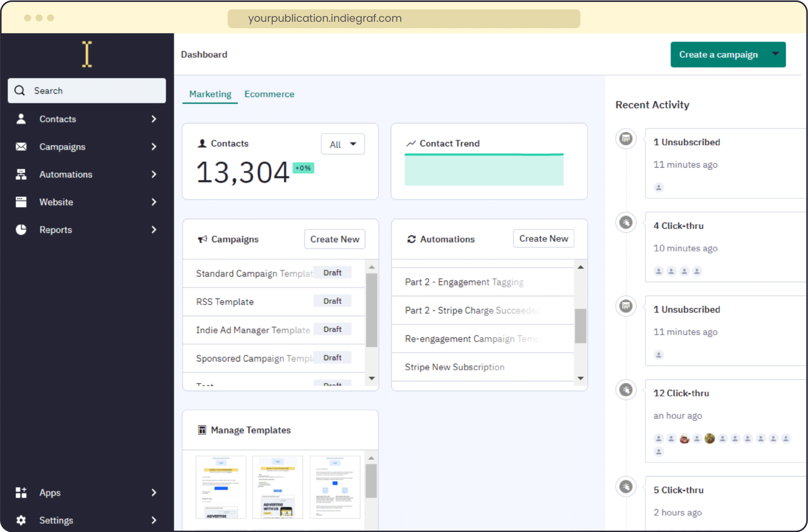Switch to the Ecommerce tab
808x532 pixels.
pyautogui.click(x=269, y=94)
